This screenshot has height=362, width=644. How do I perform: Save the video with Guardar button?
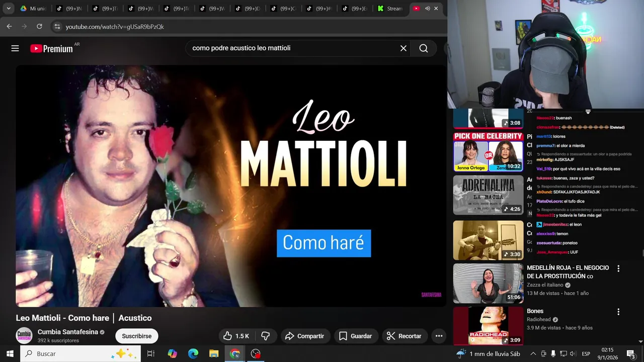point(355,336)
